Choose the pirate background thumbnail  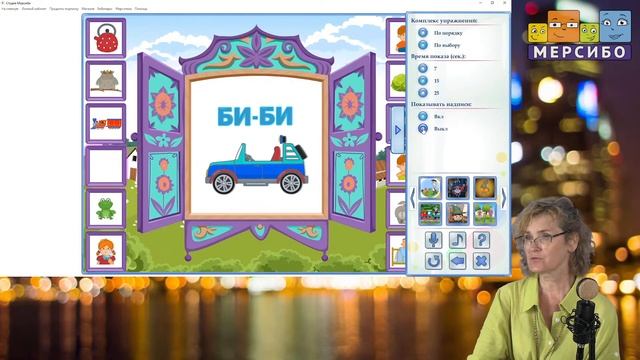(457, 188)
